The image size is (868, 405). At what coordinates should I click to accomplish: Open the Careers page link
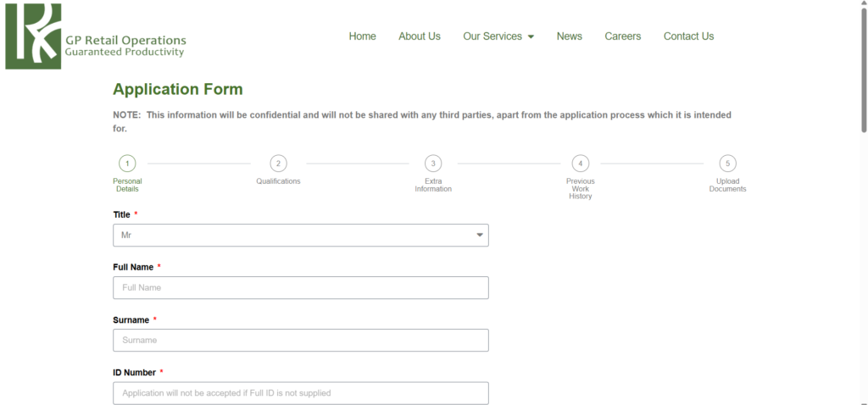pos(622,36)
